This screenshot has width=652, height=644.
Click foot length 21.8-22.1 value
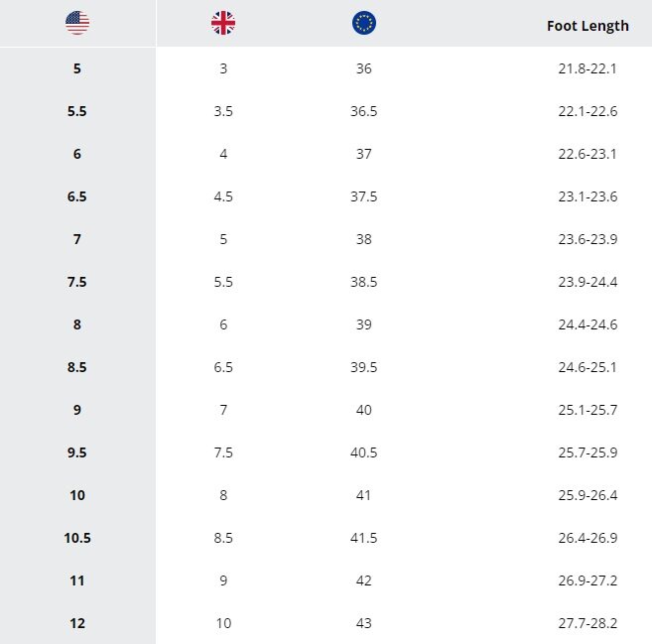tap(587, 68)
